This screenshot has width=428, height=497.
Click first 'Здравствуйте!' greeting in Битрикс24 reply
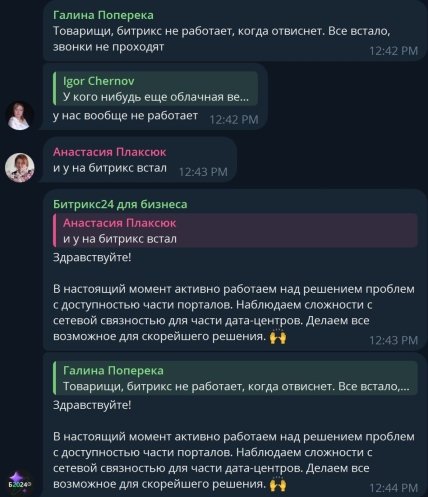coord(92,257)
